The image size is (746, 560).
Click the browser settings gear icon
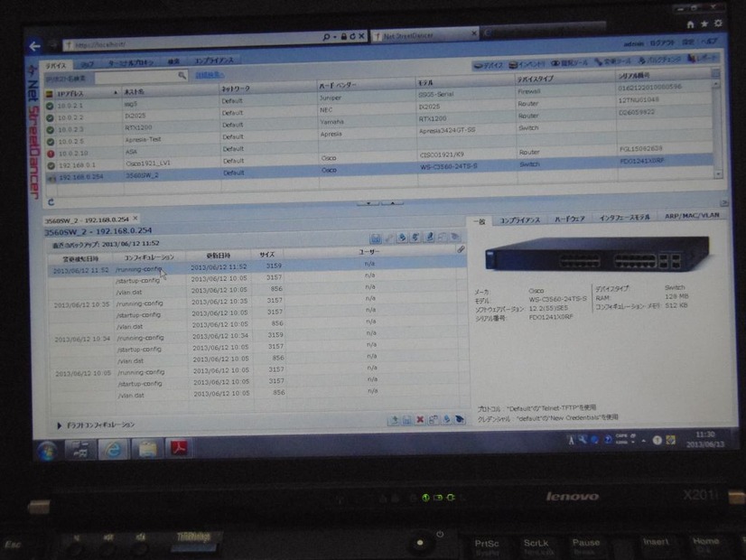(718, 23)
